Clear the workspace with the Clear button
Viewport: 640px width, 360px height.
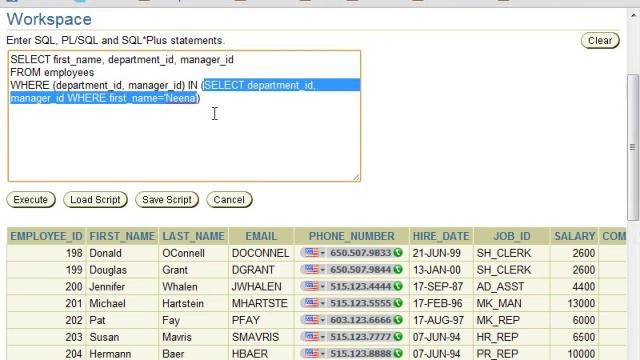click(600, 40)
